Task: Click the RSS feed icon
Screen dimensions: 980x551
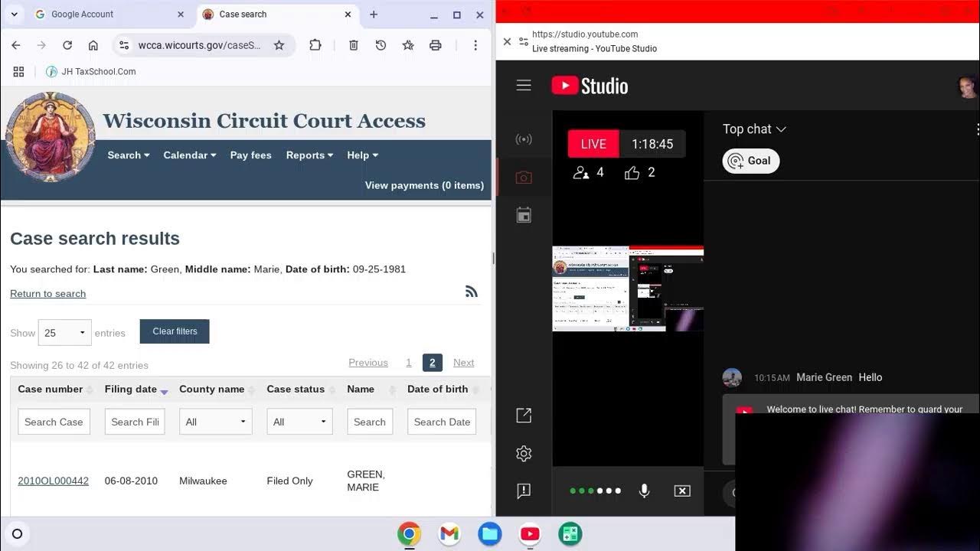Action: pos(472,291)
